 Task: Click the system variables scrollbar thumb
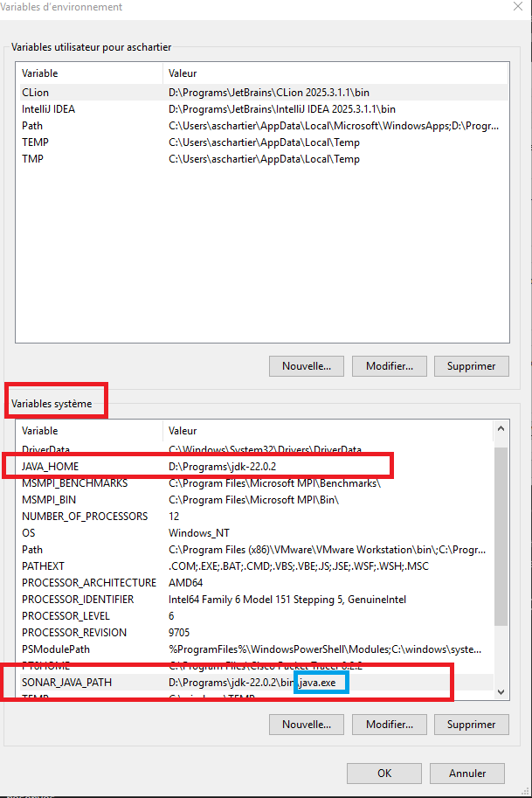point(501,537)
